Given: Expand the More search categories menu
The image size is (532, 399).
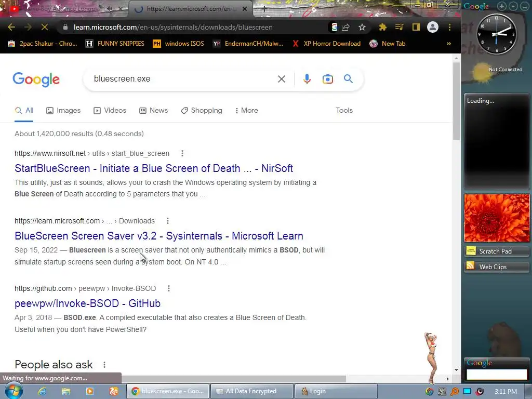Looking at the screenshot, I should coord(246,111).
